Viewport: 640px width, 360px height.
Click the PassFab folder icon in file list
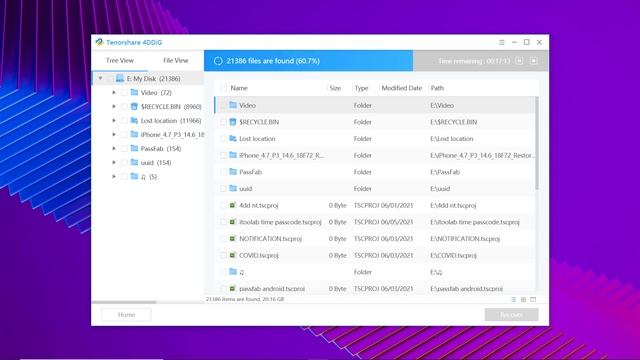tap(233, 171)
